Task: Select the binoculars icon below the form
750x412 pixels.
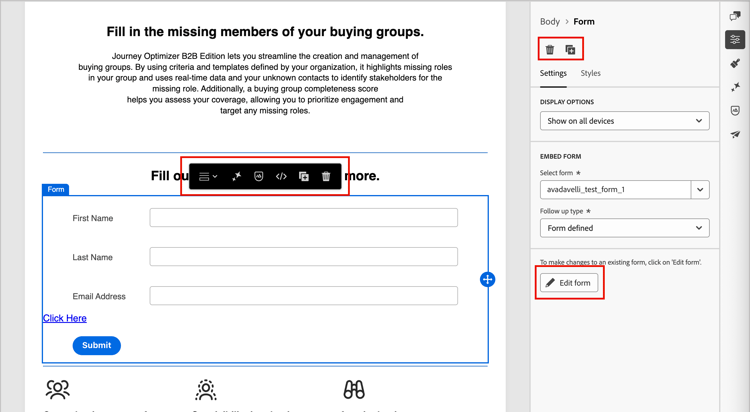Action: point(354,390)
